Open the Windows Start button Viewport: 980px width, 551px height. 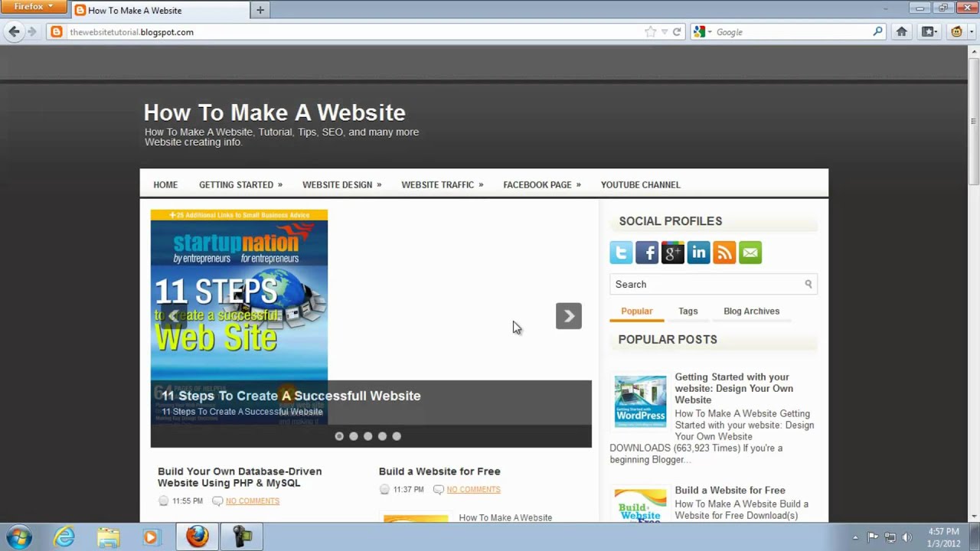18,537
